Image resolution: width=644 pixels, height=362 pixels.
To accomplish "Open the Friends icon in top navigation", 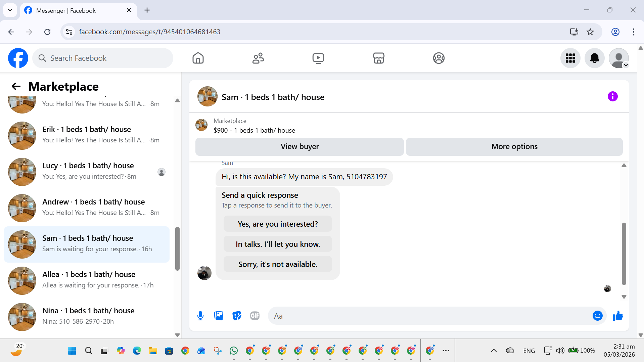I will 258,58.
